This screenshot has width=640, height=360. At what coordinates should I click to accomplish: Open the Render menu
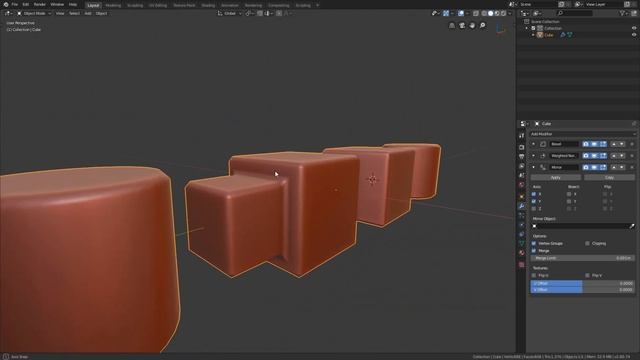[x=40, y=4]
